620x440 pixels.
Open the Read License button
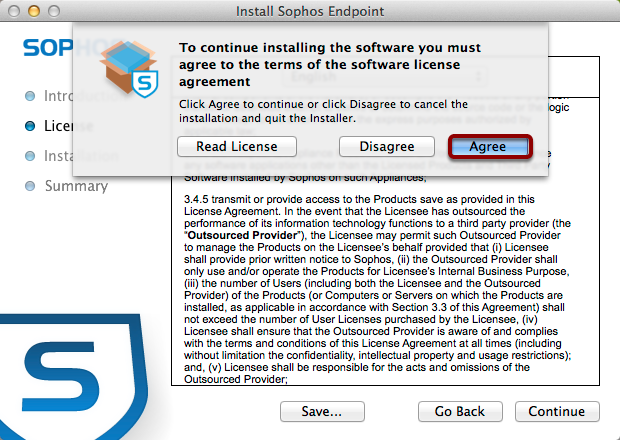[237, 147]
